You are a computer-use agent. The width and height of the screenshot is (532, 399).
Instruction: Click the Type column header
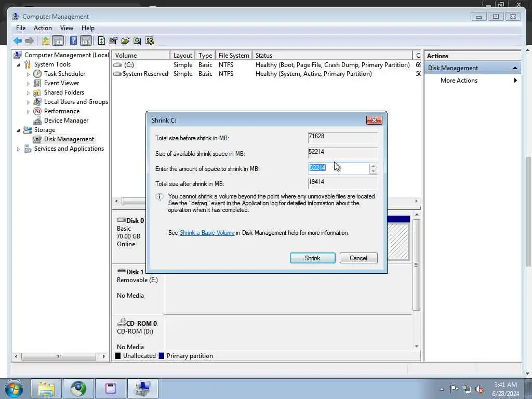[x=205, y=55]
